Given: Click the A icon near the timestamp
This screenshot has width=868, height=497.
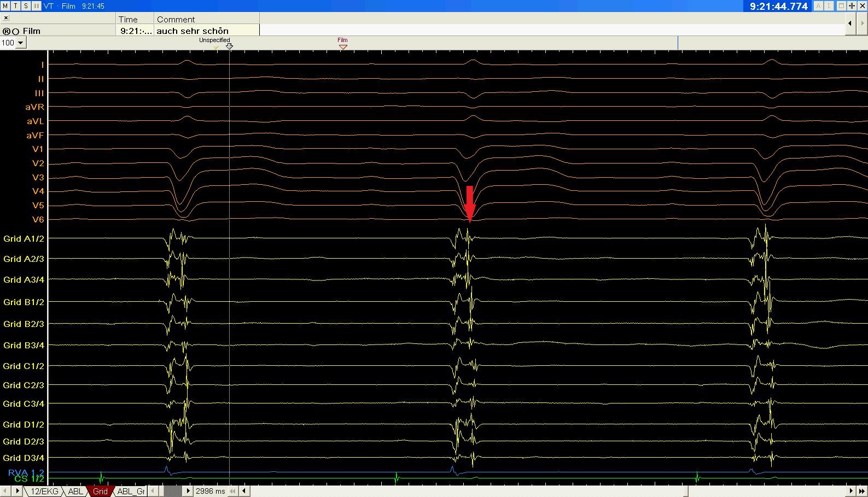Looking at the screenshot, I should (x=818, y=6).
